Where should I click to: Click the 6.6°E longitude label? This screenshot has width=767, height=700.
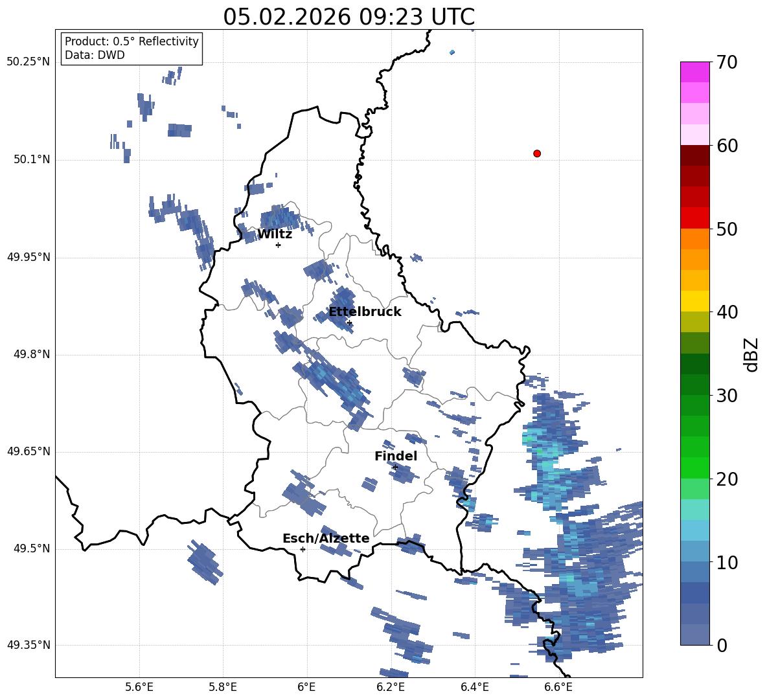(558, 687)
